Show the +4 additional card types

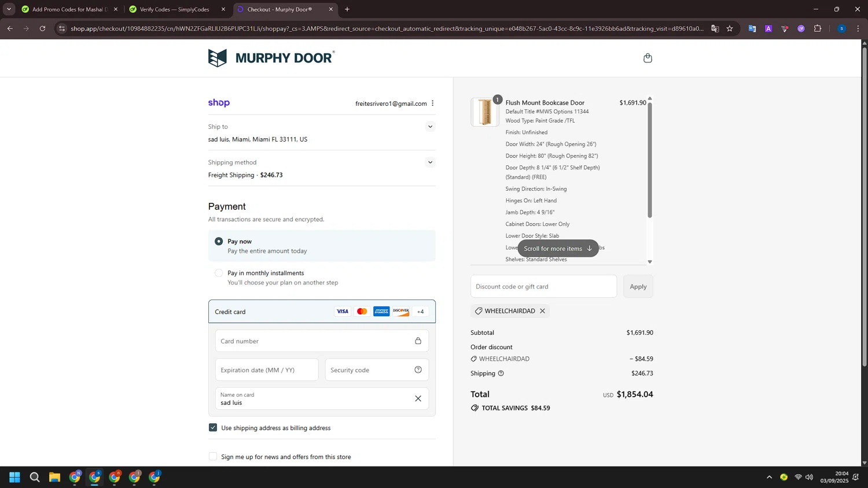pyautogui.click(x=421, y=312)
